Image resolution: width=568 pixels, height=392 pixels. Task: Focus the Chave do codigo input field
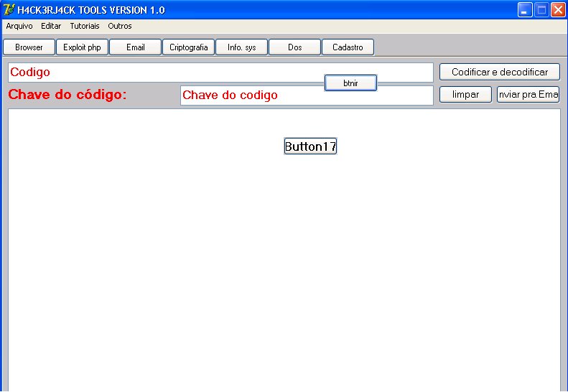point(307,95)
